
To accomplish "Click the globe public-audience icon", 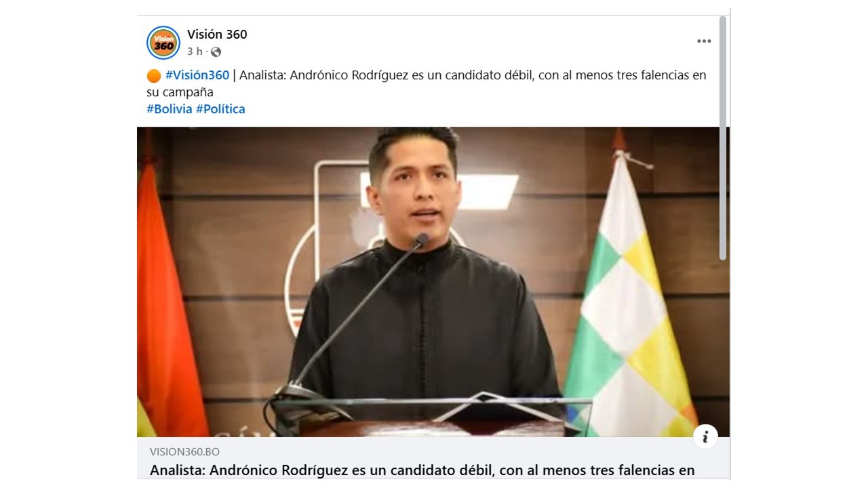I will click(x=216, y=52).
